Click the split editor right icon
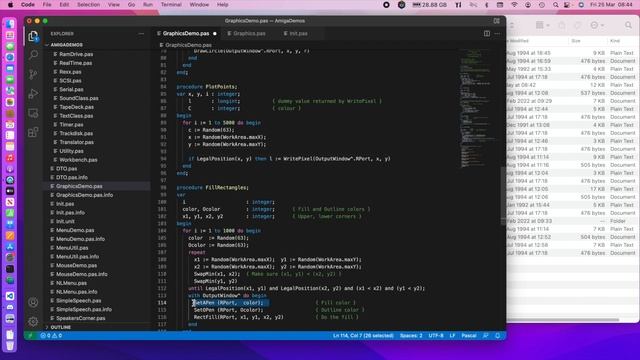 click(x=487, y=33)
